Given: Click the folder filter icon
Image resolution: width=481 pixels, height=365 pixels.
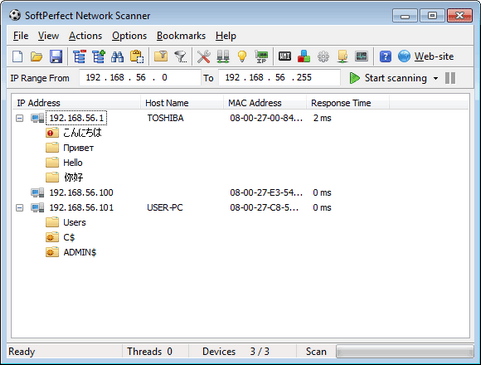Looking at the screenshot, I should click(x=161, y=56).
